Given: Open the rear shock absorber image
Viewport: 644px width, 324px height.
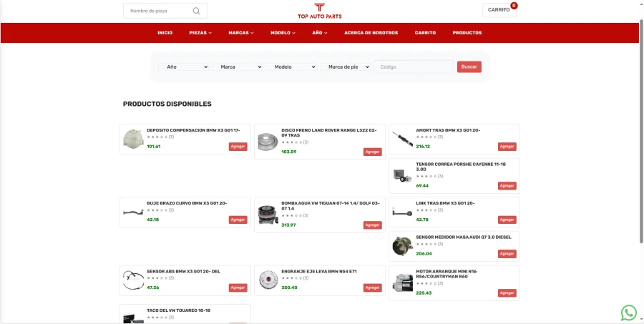Looking at the screenshot, I should [x=402, y=139].
